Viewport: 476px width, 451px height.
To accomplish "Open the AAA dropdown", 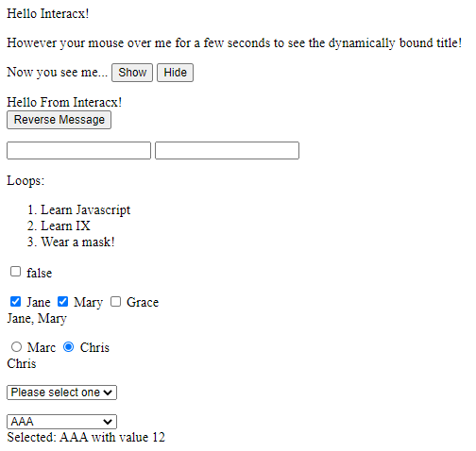I will [61, 422].
